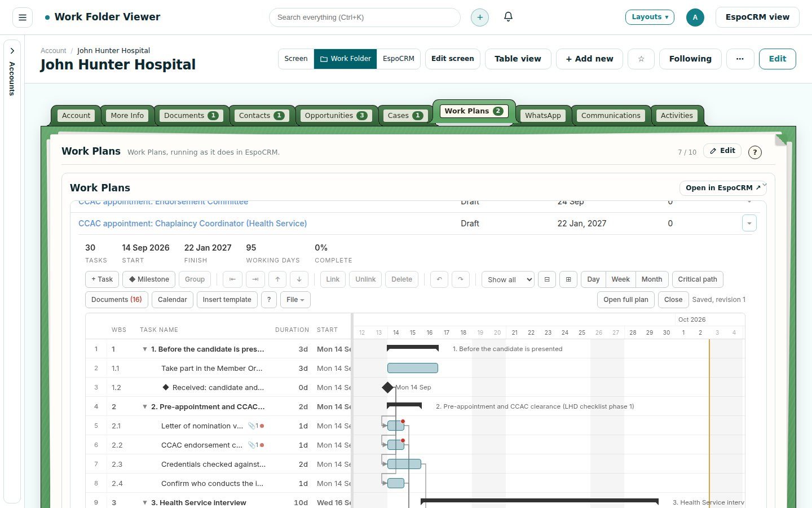Click the undo icon in Gantt toolbar

(x=439, y=279)
